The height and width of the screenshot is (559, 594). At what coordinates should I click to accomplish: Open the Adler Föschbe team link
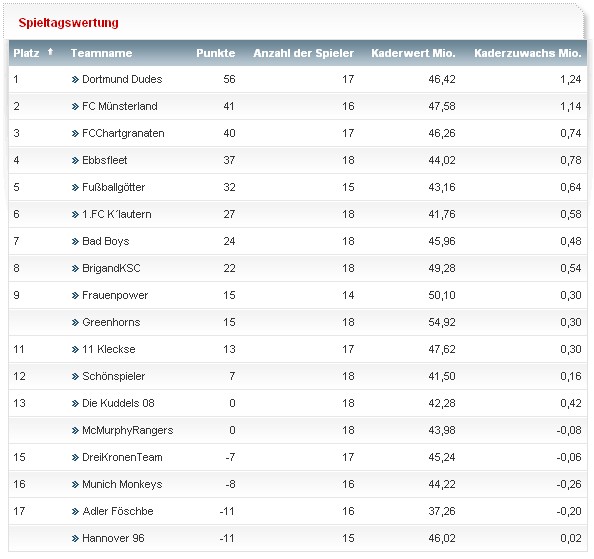[x=118, y=511]
